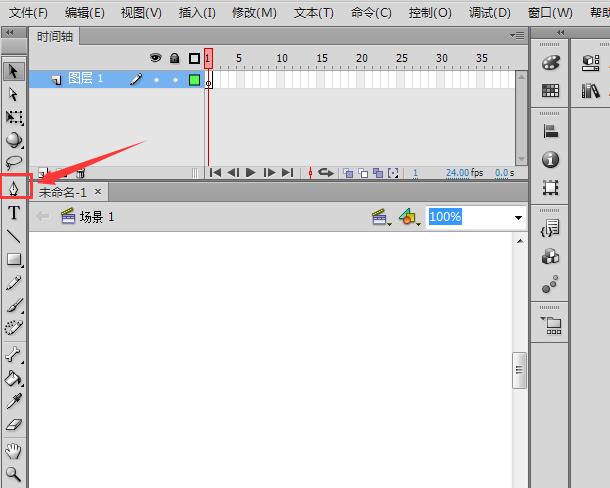
Task: Expand the stage zoom percentage dropdown
Action: 518,218
